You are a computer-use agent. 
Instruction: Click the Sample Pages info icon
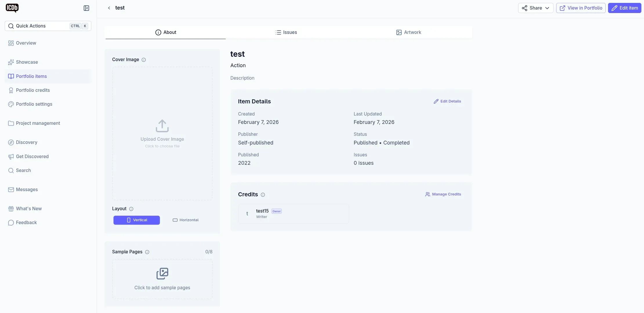coord(147,252)
